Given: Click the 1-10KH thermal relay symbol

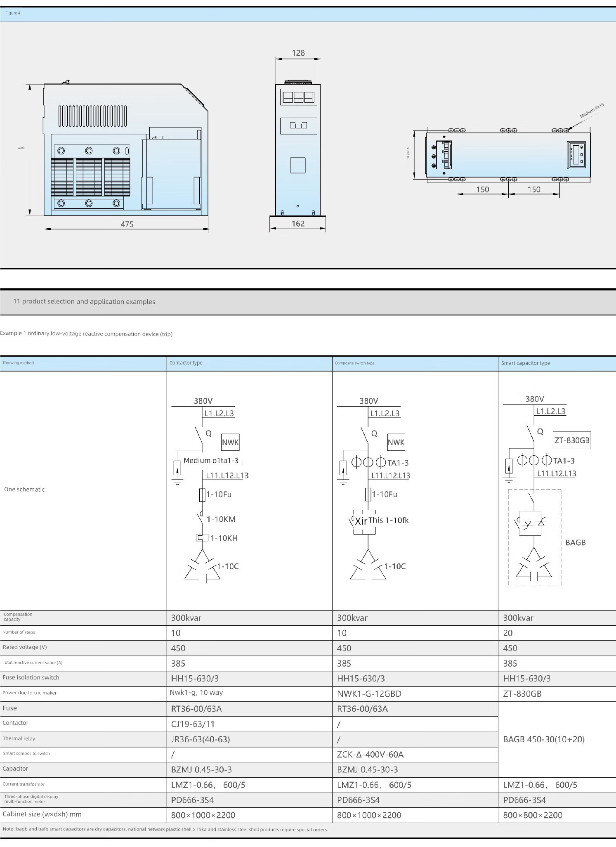Looking at the screenshot, I should [202, 537].
